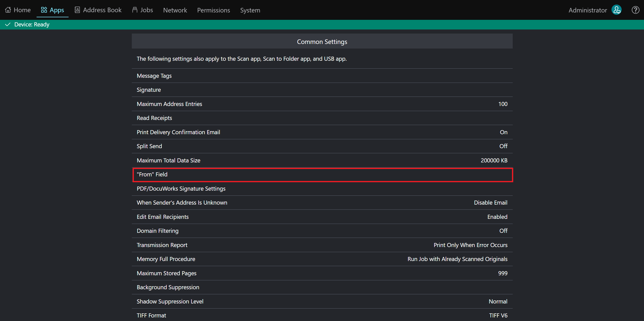The height and width of the screenshot is (321, 644).
Task: Open help via question mark icon
Action: [635, 10]
